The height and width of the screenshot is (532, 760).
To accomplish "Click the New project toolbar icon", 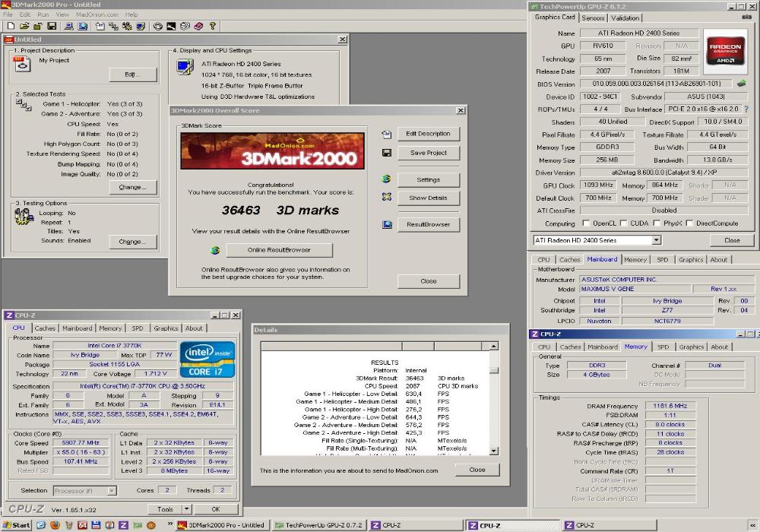I will 11,26.
